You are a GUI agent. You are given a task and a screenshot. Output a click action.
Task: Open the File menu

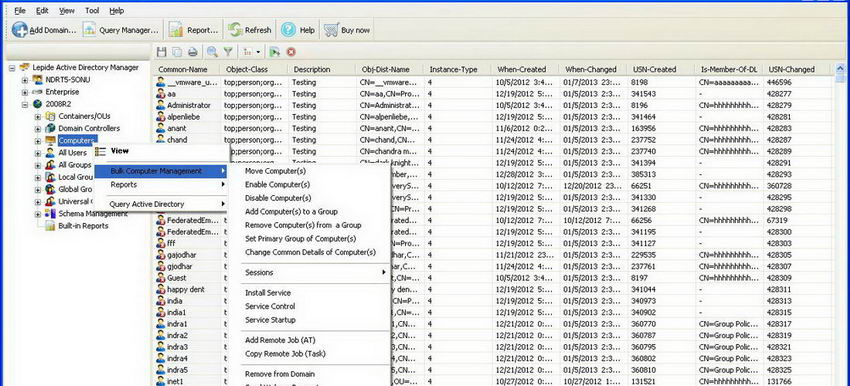(x=20, y=10)
